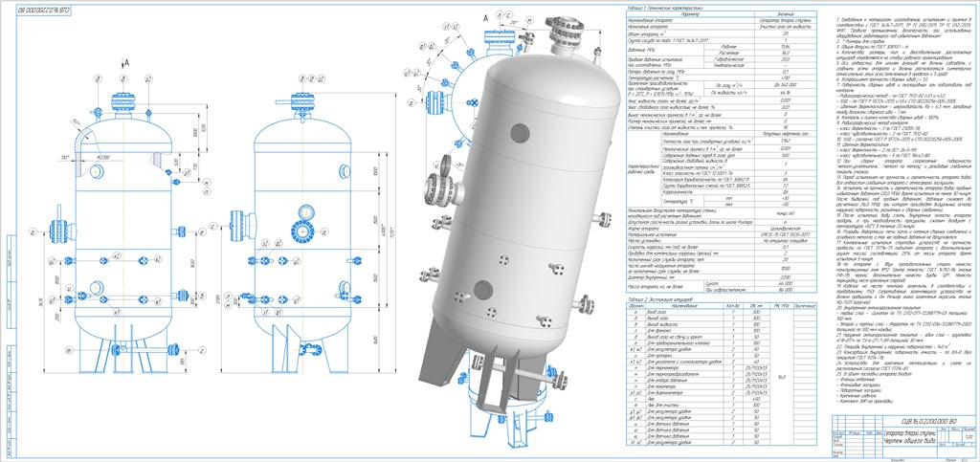This screenshot has width=980, height=462.
Task: Click the value 'минус 60'
Action: pos(786,214)
